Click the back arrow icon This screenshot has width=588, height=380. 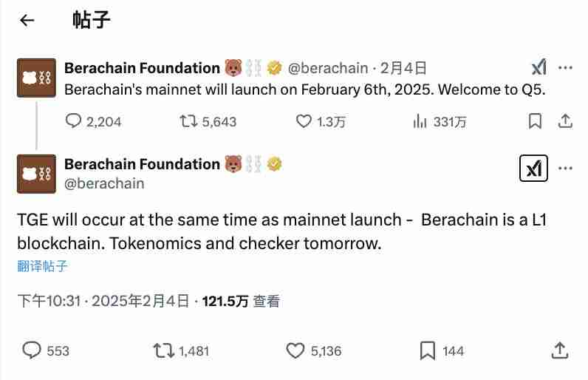(x=27, y=21)
